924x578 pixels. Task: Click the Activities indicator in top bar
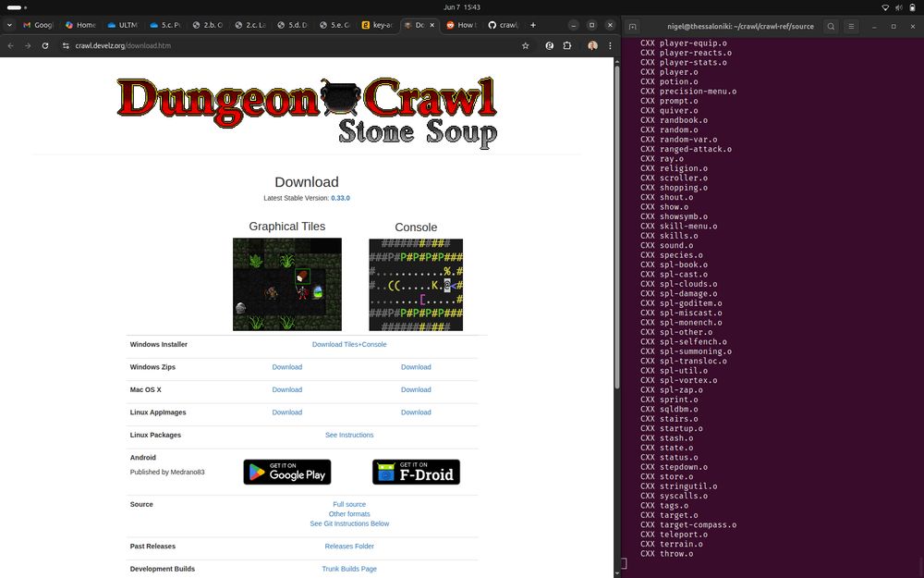coord(16,7)
